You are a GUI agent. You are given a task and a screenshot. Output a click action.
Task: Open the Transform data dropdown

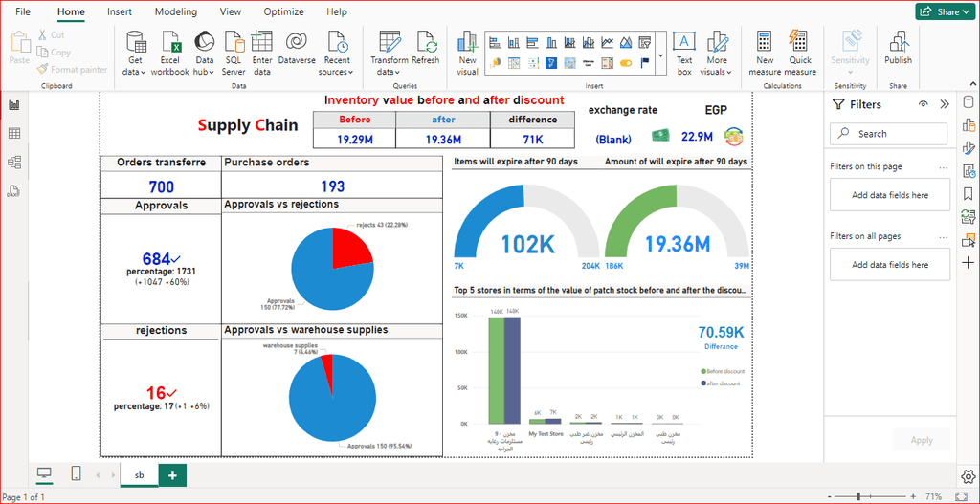(x=389, y=54)
